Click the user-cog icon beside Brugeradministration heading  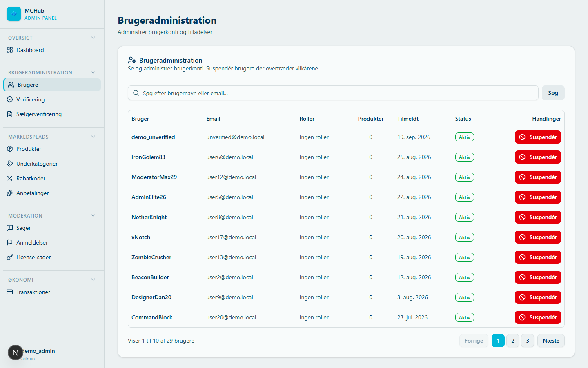coord(132,60)
